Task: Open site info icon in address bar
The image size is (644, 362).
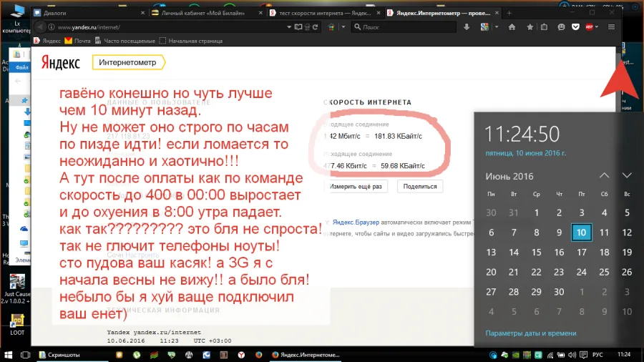Action: click(x=52, y=27)
